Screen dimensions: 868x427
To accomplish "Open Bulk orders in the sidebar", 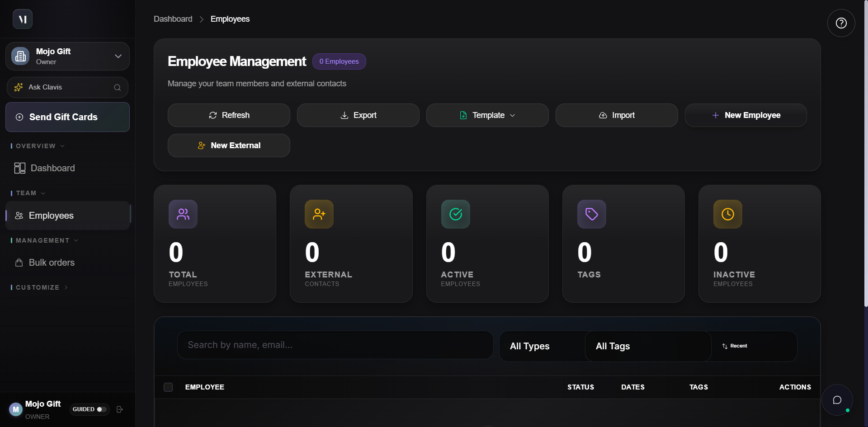I will pyautogui.click(x=67, y=263).
